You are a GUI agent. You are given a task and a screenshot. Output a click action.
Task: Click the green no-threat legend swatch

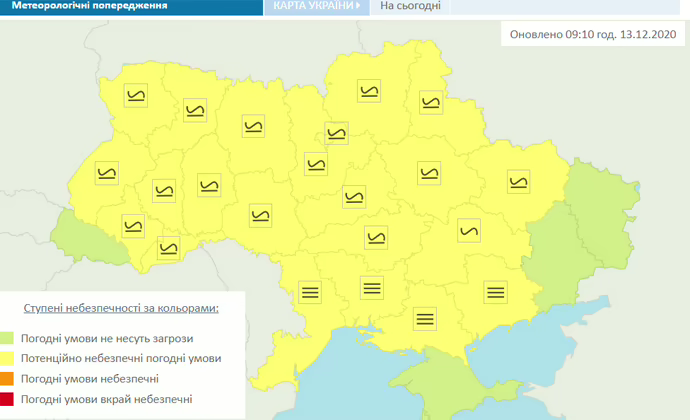pos(8,338)
